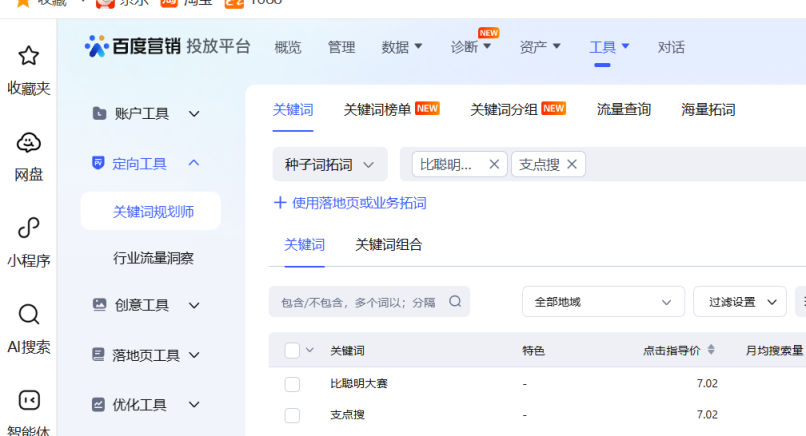Open the 收藏夹 star icon in sidebar

coord(28,56)
